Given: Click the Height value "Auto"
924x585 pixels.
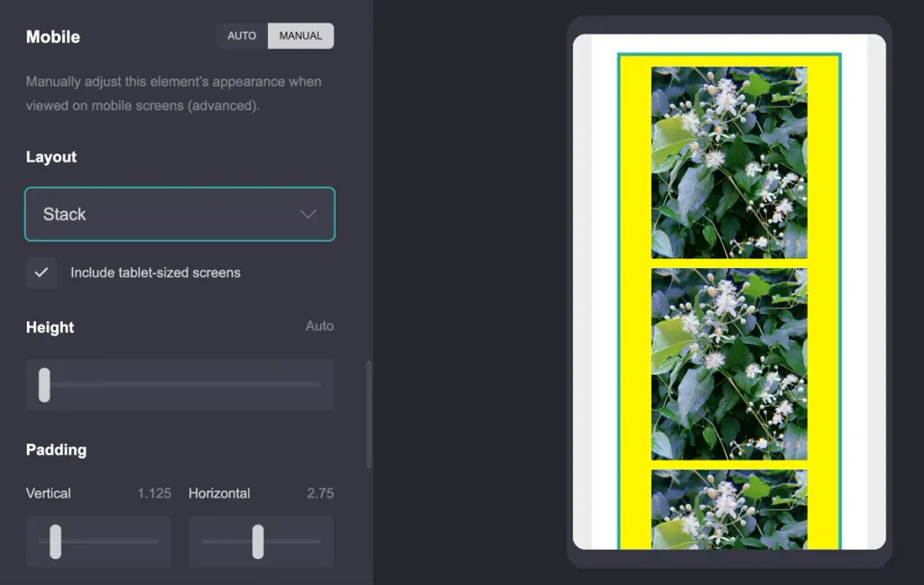Looking at the screenshot, I should click(319, 326).
